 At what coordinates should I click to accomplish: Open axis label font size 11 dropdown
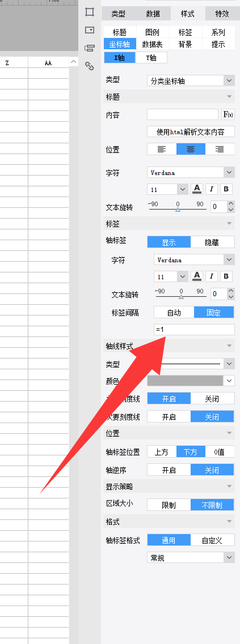pos(171,276)
